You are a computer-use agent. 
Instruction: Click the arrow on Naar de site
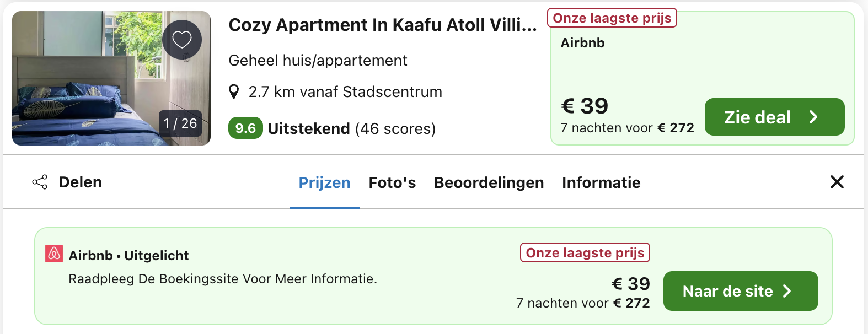[787, 291]
